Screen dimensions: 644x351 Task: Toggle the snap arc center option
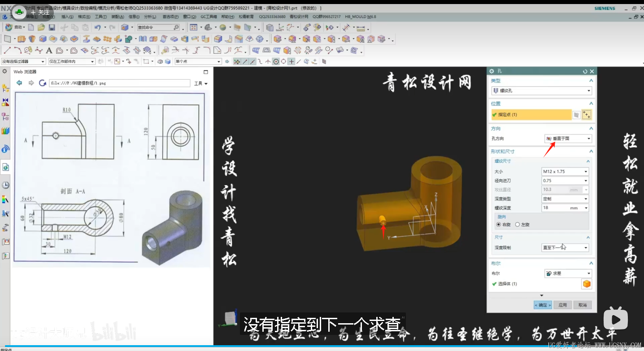[x=276, y=61]
